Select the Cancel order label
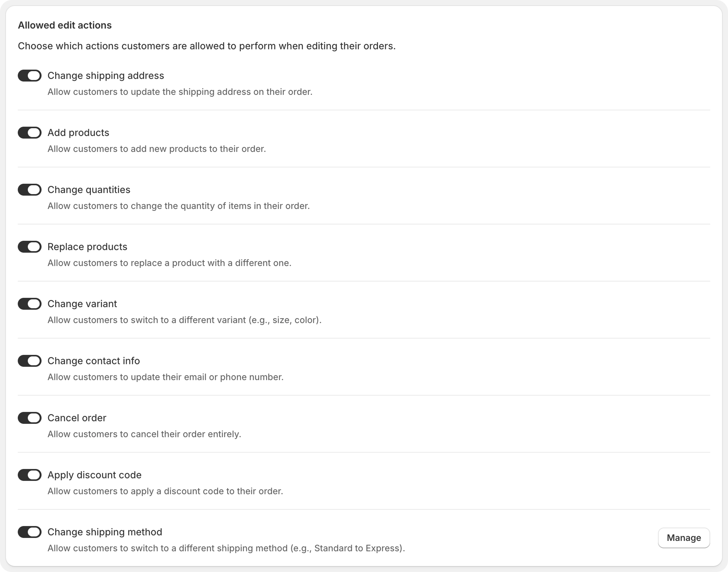Screen dimensions: 728x572 [x=77, y=418]
